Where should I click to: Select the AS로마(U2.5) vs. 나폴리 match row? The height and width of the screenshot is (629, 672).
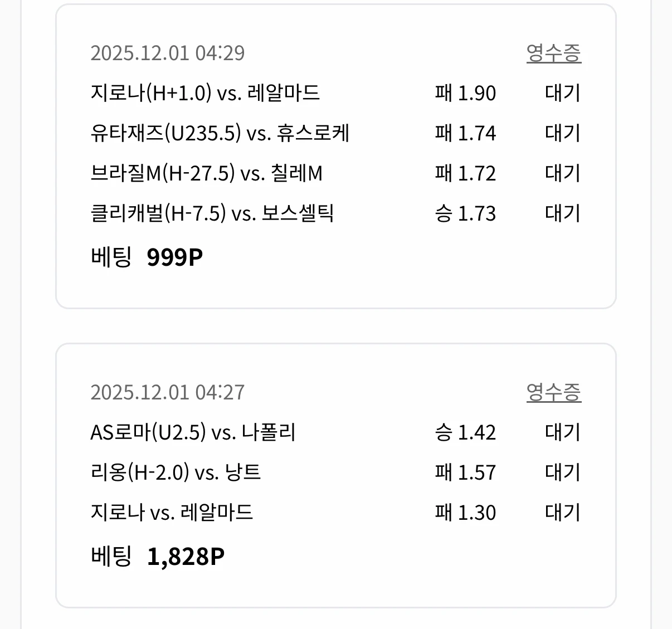[194, 432]
